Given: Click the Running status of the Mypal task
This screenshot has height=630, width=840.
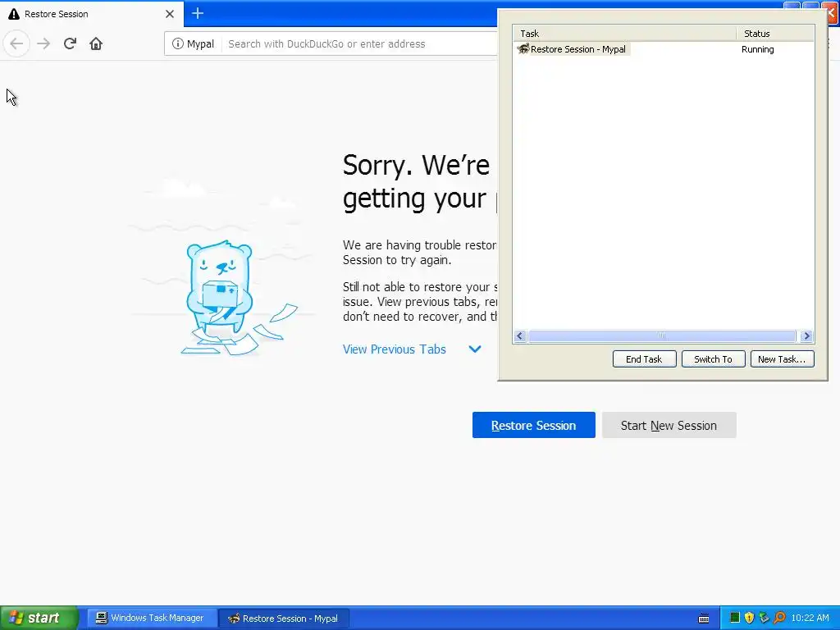Looking at the screenshot, I should click(x=757, y=49).
